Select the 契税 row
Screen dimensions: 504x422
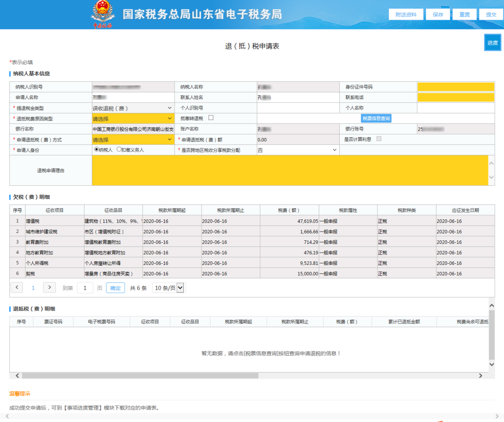point(252,274)
